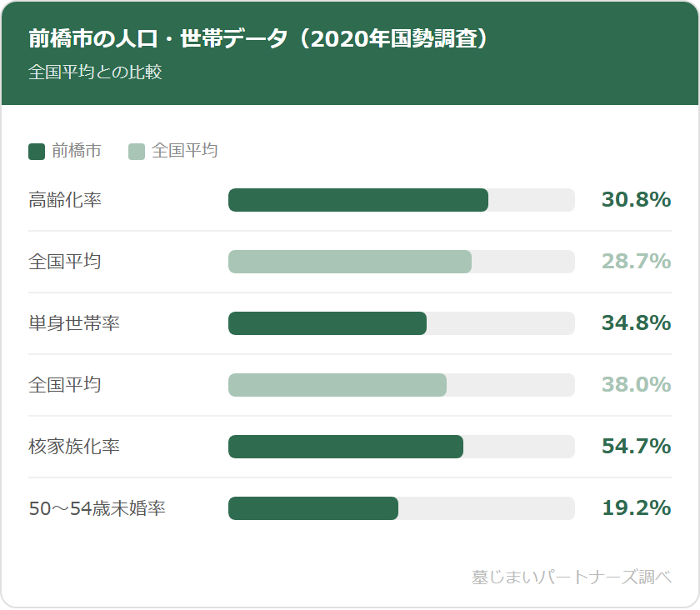The width and height of the screenshot is (700, 610).
Task: Select the 前橋市 legend label text
Action: pyautogui.click(x=77, y=151)
